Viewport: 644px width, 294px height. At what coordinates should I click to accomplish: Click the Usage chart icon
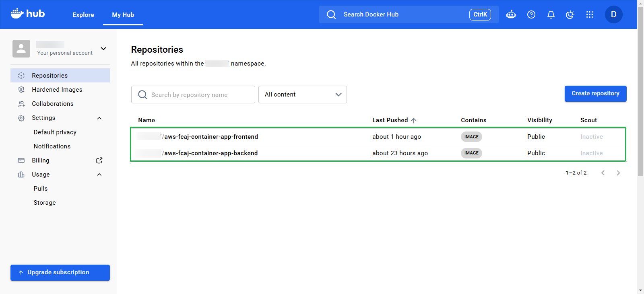click(21, 175)
